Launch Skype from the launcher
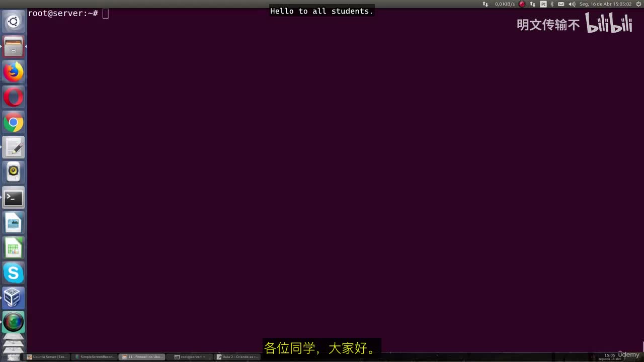644x362 pixels. coord(14,273)
